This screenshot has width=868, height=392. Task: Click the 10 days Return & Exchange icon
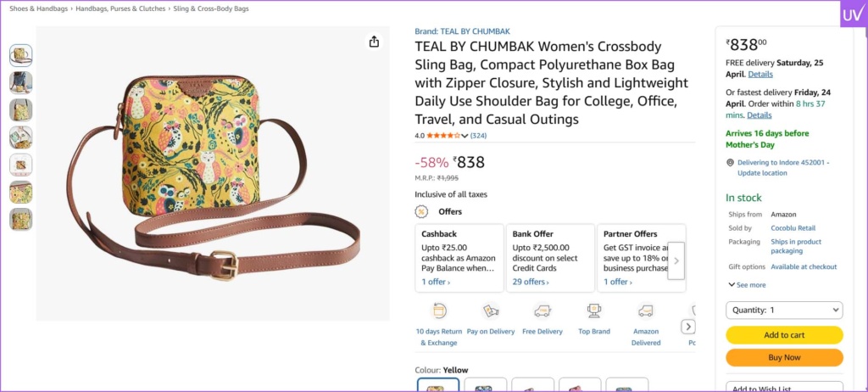click(x=439, y=311)
